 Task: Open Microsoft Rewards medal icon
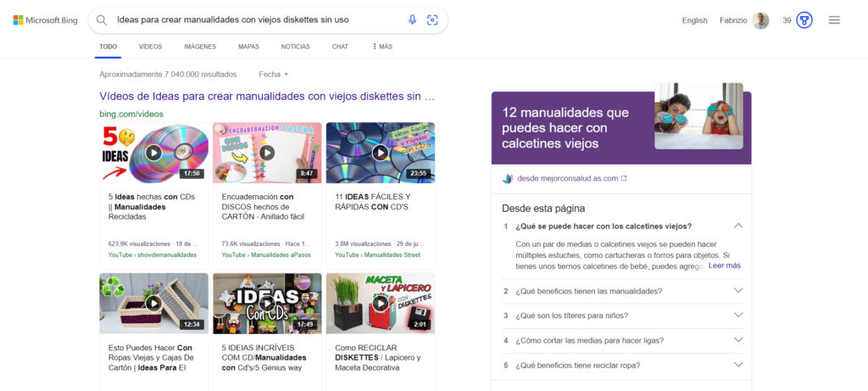point(804,20)
